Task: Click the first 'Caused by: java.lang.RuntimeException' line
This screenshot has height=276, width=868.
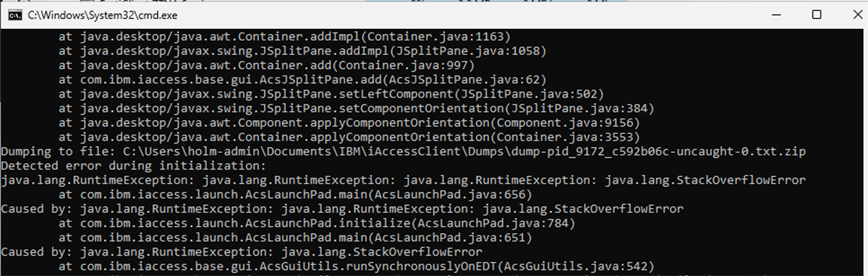Action: coord(342,209)
